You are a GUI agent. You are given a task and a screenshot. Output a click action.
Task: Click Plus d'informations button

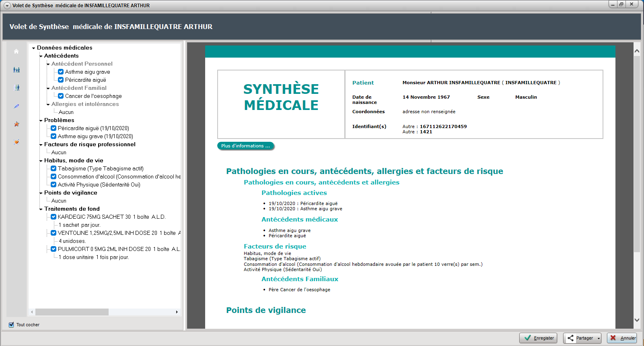click(x=245, y=146)
